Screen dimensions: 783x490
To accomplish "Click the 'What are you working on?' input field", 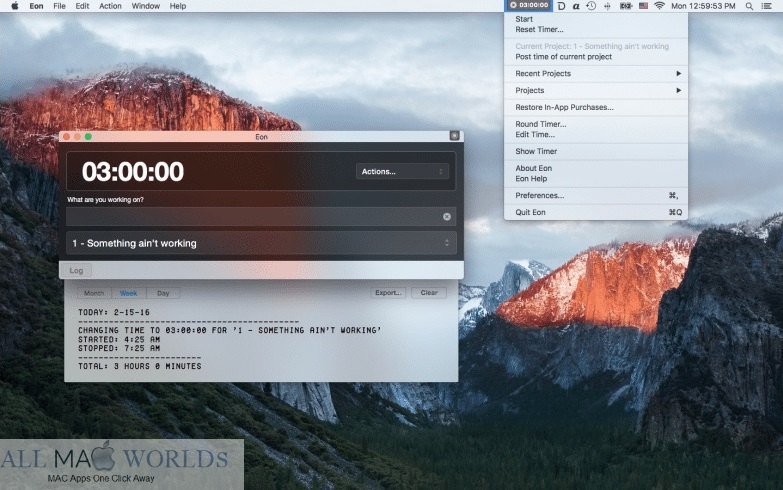I will (x=261, y=217).
